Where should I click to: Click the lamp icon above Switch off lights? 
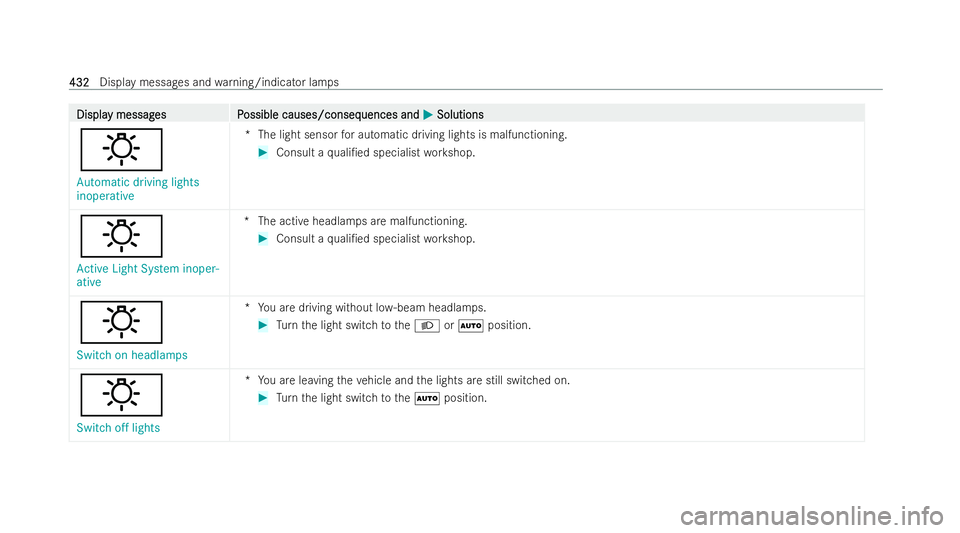point(121,395)
